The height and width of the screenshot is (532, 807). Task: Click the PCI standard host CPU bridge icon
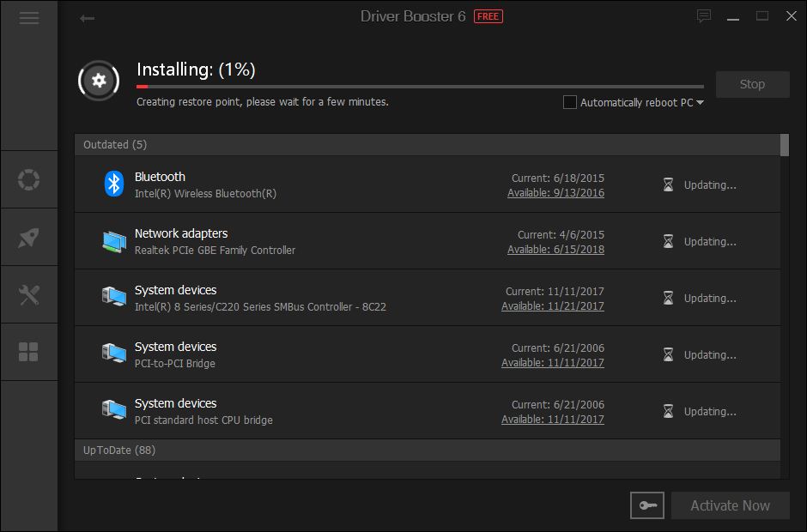click(x=113, y=410)
